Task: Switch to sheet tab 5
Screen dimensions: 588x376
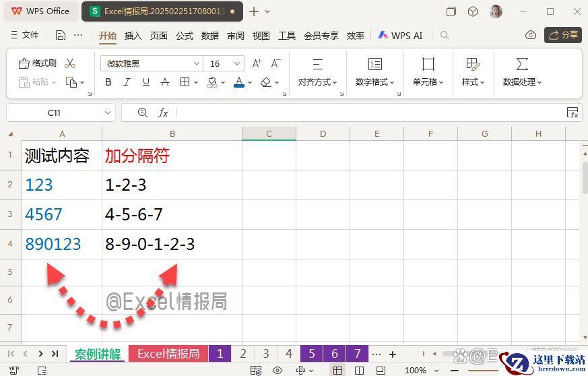Action: click(x=312, y=354)
